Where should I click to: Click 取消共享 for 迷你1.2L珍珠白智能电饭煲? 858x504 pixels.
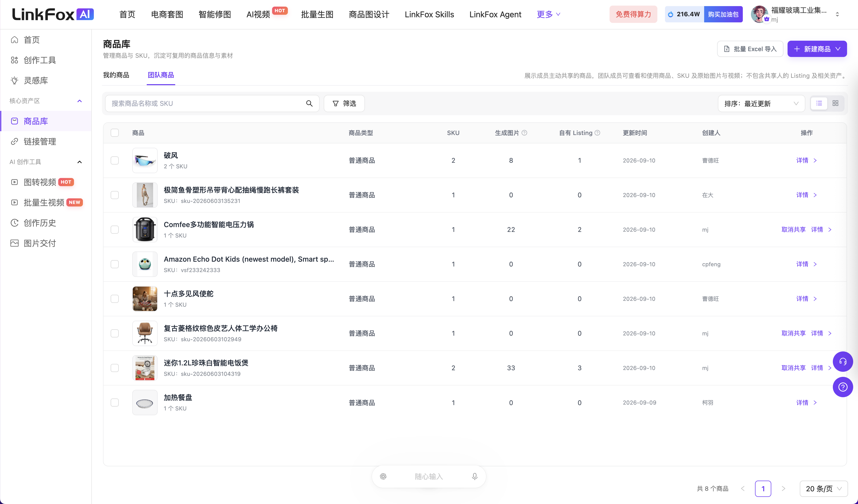(x=793, y=368)
